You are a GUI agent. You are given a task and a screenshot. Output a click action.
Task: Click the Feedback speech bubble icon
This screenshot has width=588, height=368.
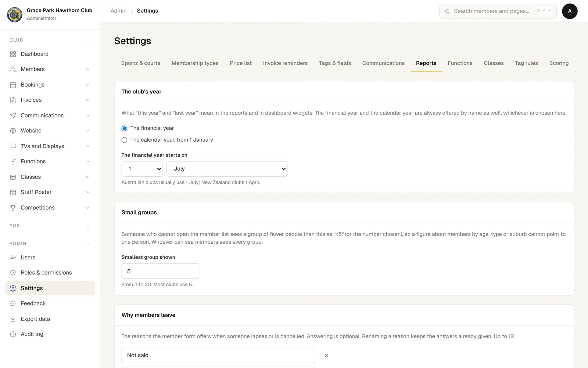click(13, 304)
